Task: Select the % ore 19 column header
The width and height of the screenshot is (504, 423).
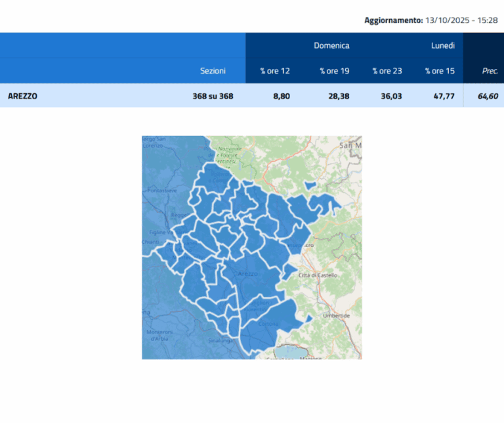Action: point(334,71)
